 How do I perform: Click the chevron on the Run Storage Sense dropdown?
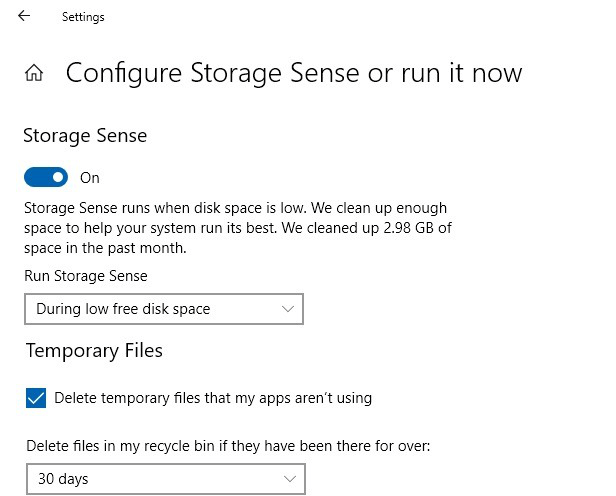pyautogui.click(x=289, y=309)
